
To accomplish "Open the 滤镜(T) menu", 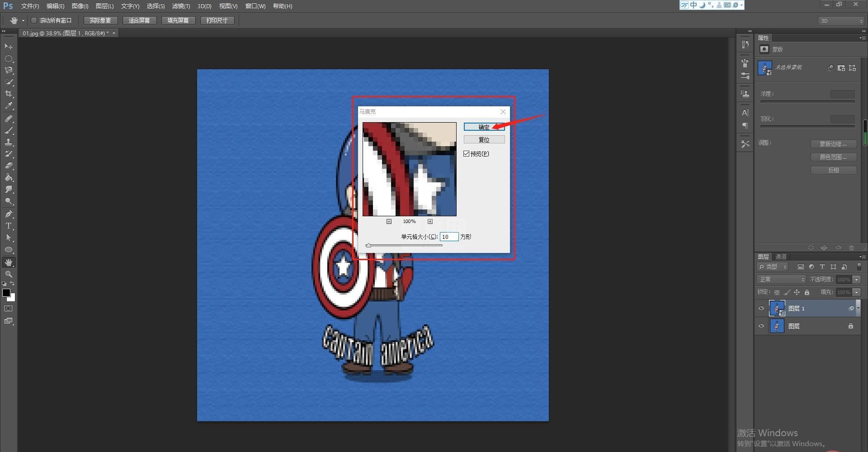I will pyautogui.click(x=181, y=6).
